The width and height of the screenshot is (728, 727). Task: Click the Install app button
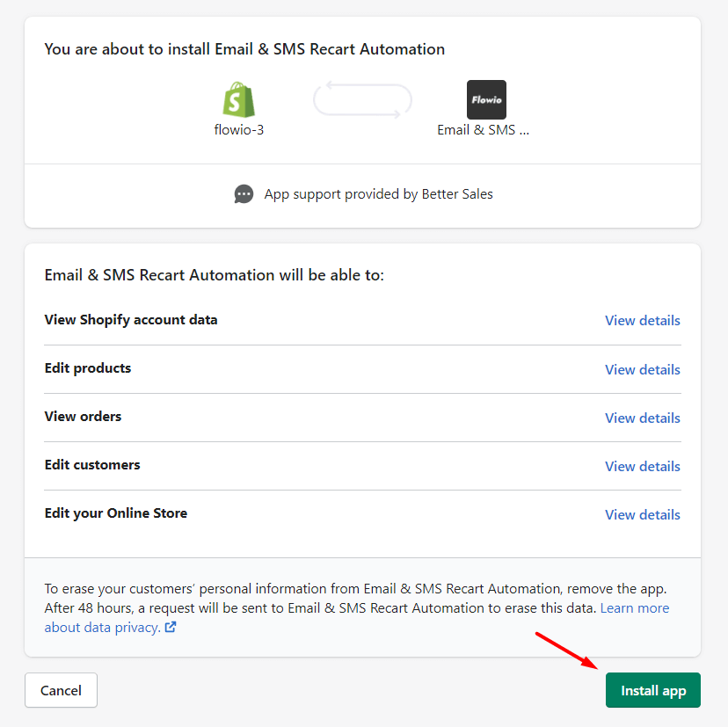pyautogui.click(x=652, y=690)
